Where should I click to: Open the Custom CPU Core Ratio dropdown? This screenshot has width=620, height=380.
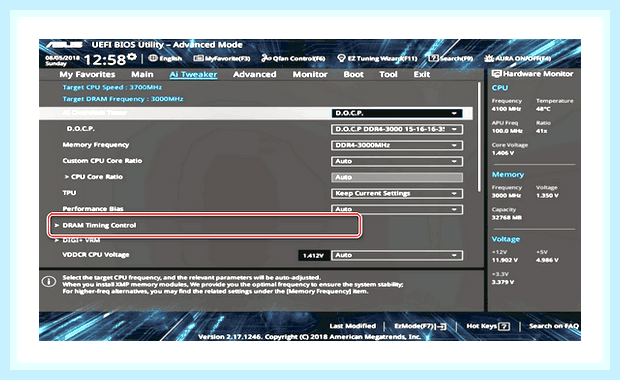(x=397, y=161)
